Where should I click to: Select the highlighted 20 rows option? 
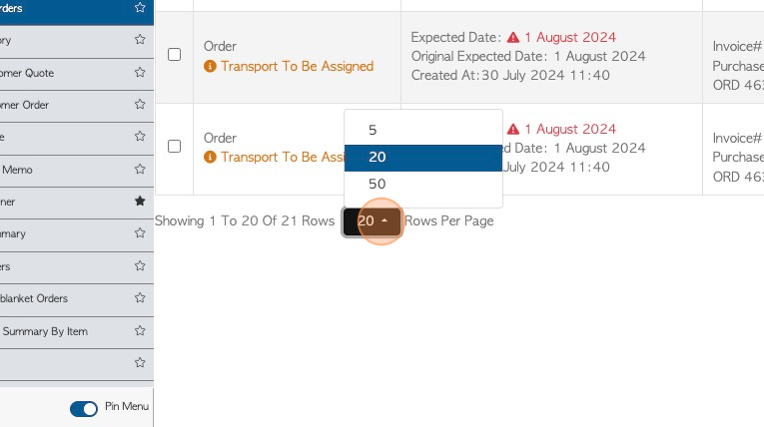point(423,157)
